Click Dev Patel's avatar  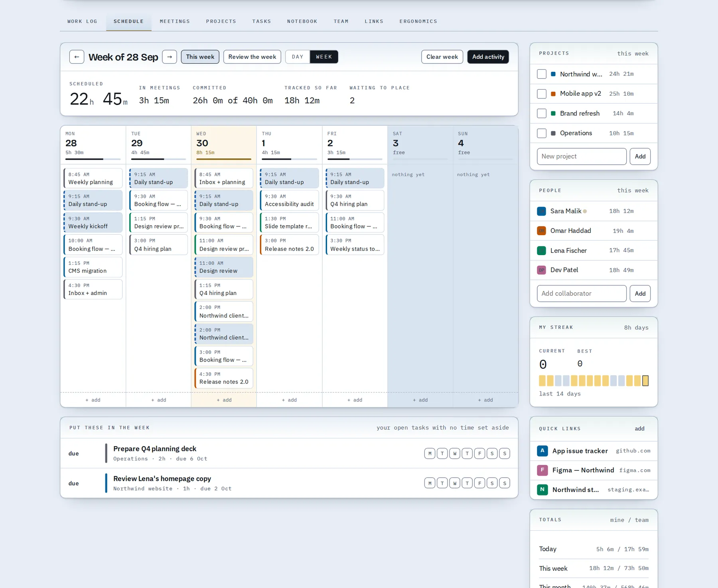[541, 270]
